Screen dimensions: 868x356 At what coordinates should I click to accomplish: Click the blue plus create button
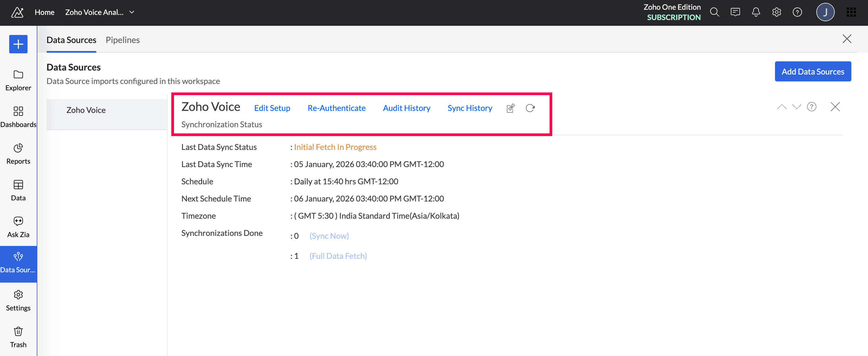tap(18, 44)
